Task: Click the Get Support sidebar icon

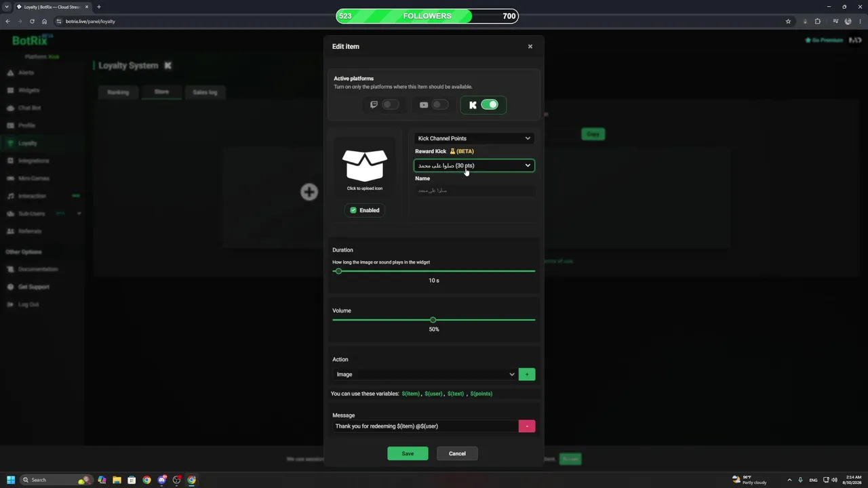Action: pyautogui.click(x=10, y=287)
